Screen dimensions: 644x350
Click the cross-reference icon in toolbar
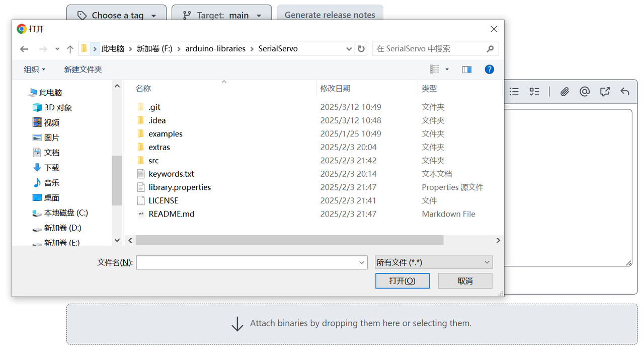[605, 92]
